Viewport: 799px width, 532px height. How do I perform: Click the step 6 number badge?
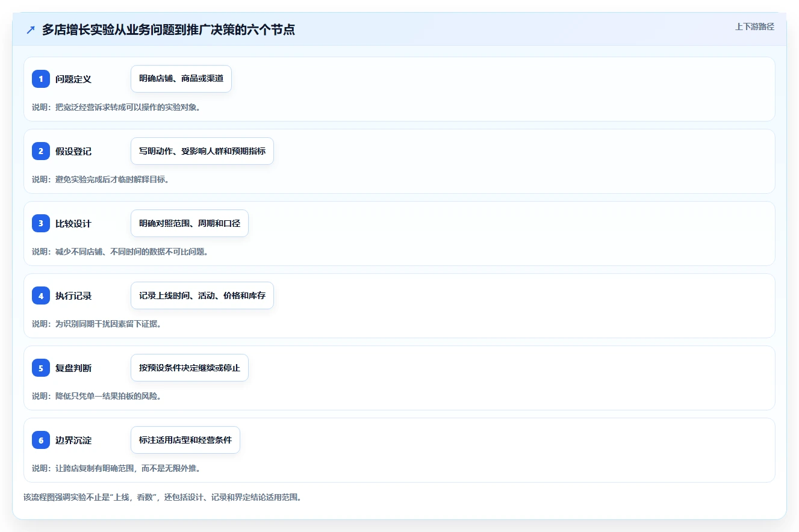[x=41, y=440]
